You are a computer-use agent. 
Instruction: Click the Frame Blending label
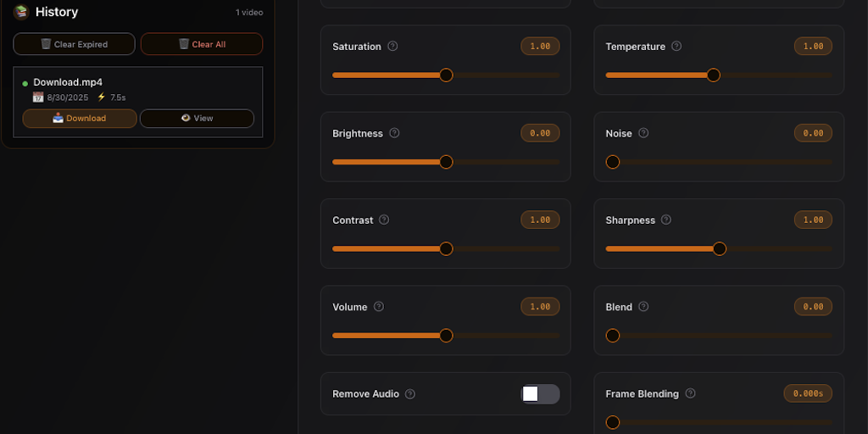643,393
